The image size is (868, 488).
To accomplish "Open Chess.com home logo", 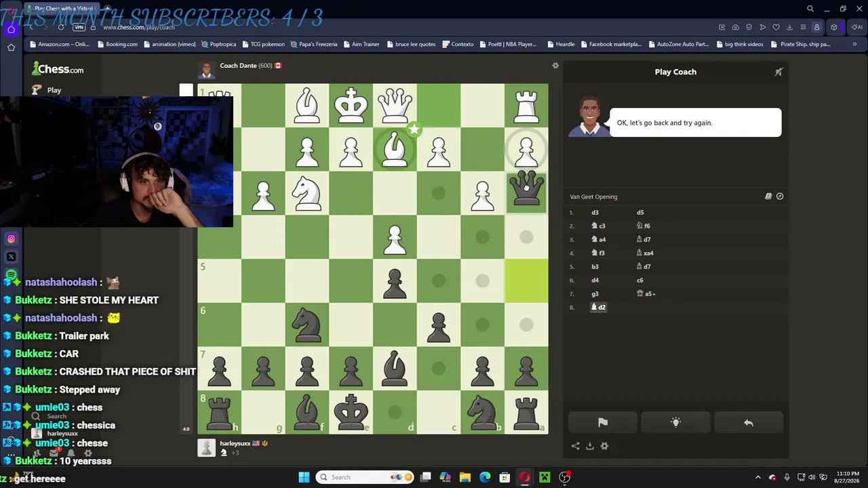I will point(58,69).
